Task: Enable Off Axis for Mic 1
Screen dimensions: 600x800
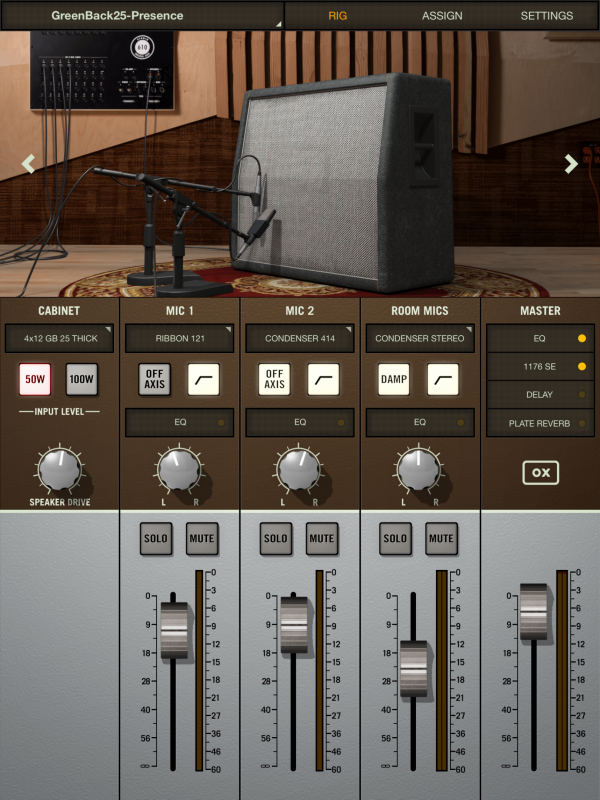Action: coord(155,379)
